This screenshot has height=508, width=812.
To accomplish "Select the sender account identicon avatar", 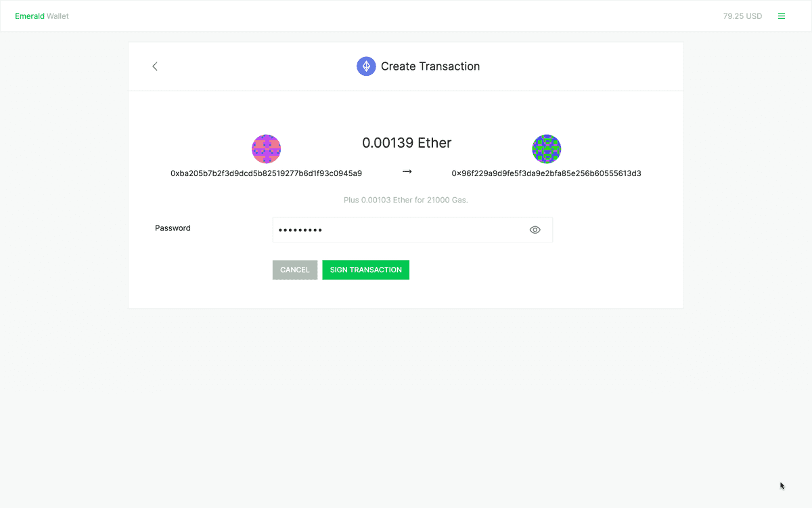I will pyautogui.click(x=266, y=148).
